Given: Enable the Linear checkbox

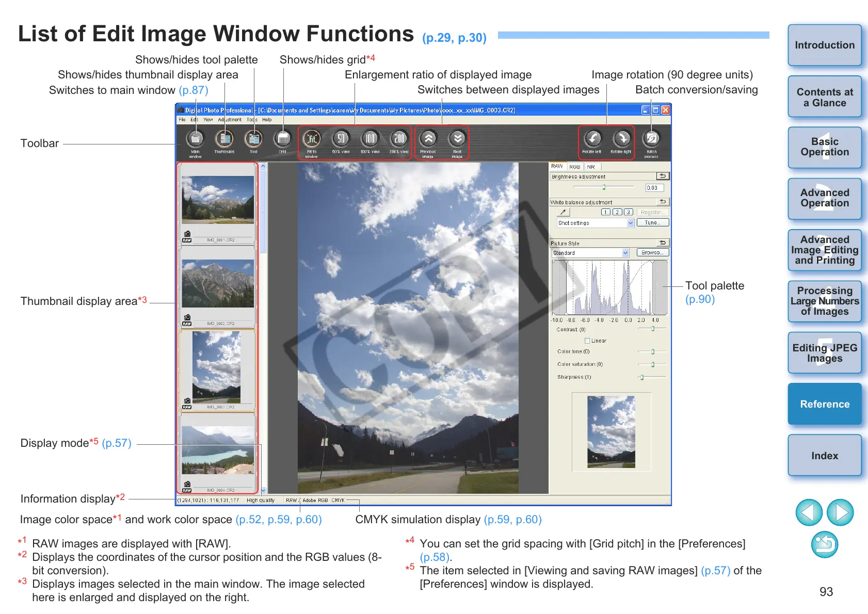Looking at the screenshot, I should pyautogui.click(x=587, y=341).
